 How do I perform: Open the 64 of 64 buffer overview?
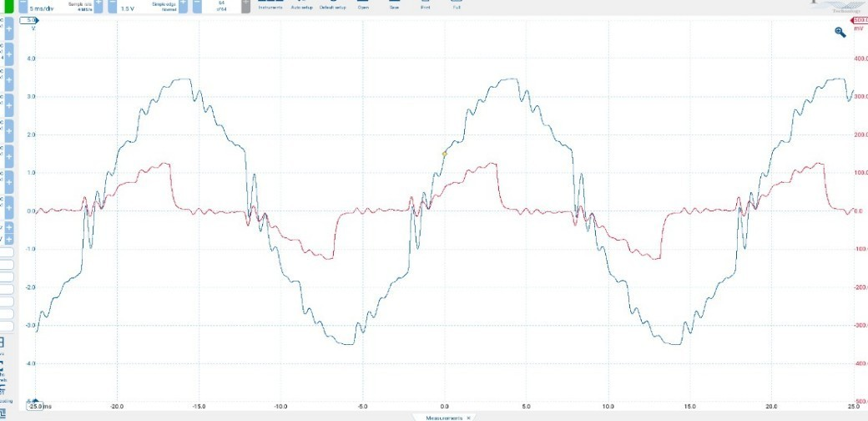[221, 7]
